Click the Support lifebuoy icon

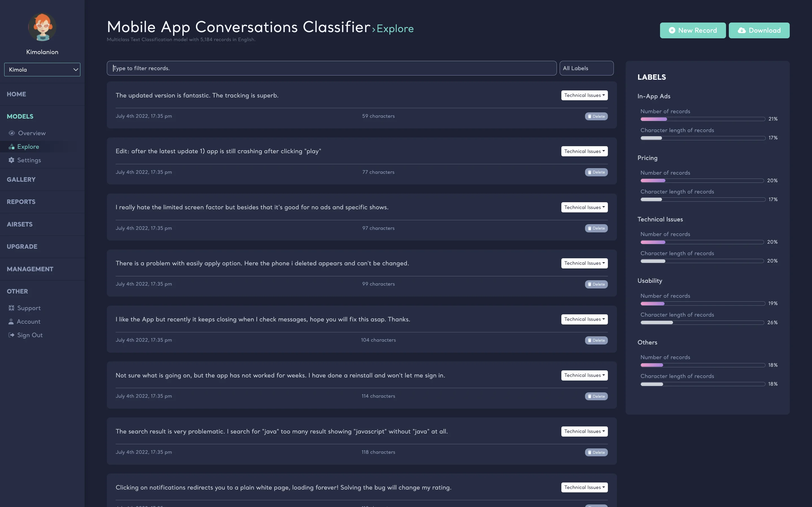pyautogui.click(x=11, y=308)
